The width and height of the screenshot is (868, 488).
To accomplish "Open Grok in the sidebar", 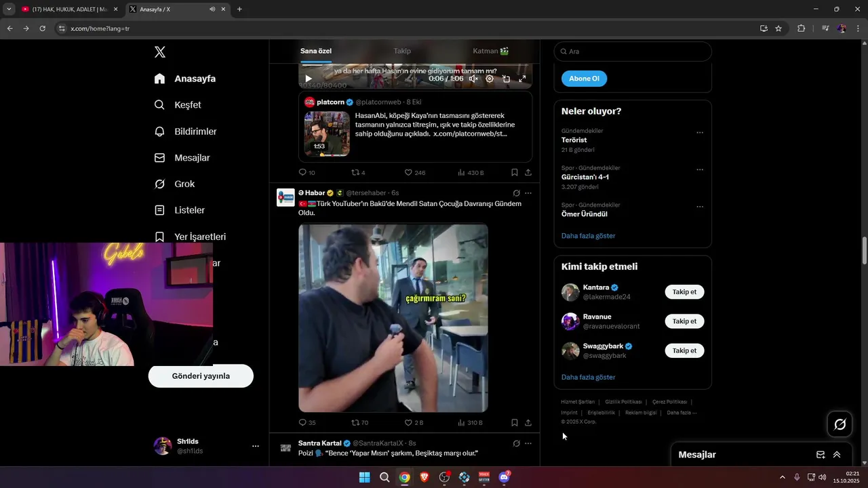I will (x=174, y=184).
